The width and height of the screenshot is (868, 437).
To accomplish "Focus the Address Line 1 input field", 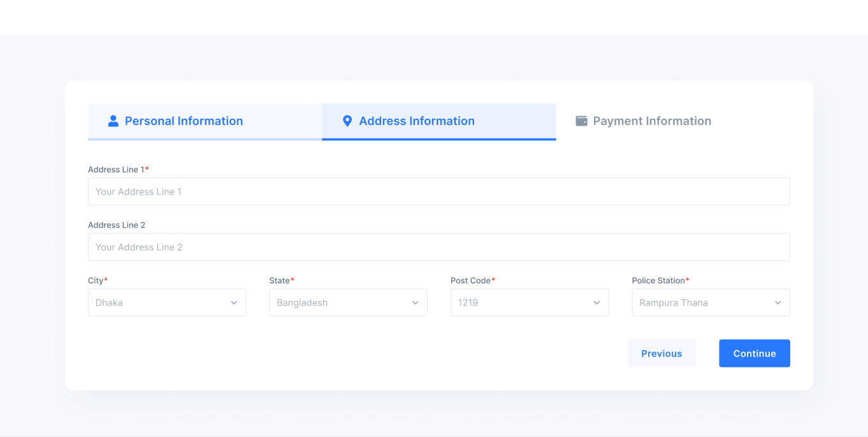I will tap(438, 191).
